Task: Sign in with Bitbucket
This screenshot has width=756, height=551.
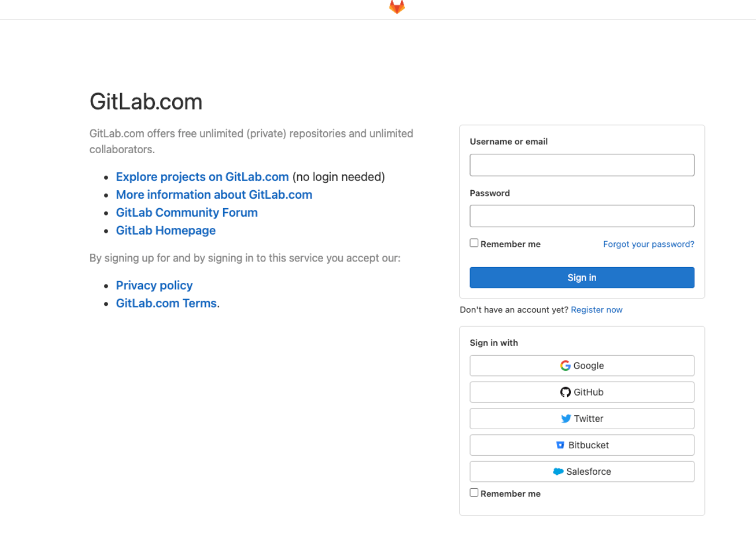Action: tap(582, 444)
